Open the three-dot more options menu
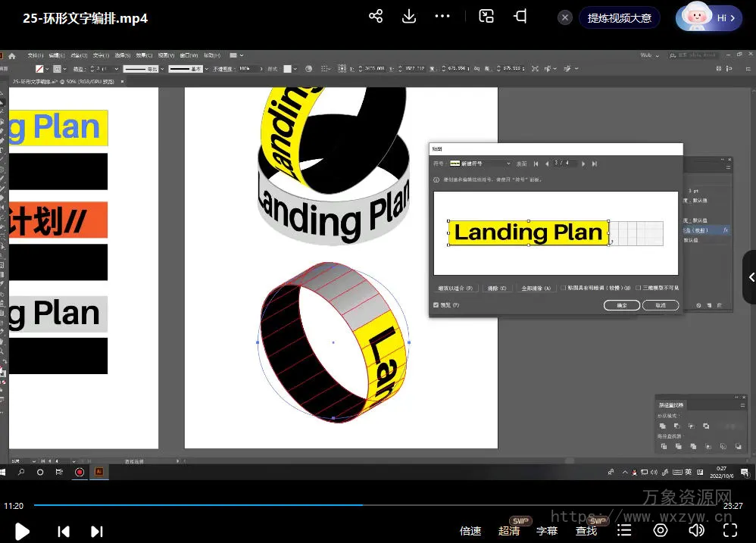 click(442, 17)
